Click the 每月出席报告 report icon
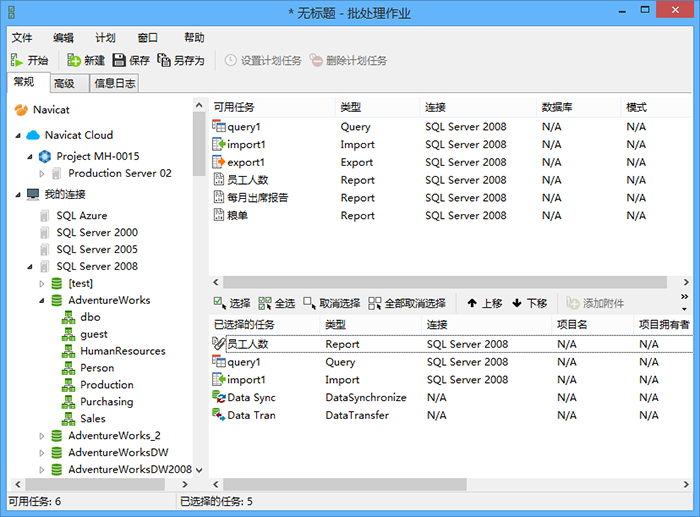The width and height of the screenshot is (700, 517). click(x=219, y=197)
